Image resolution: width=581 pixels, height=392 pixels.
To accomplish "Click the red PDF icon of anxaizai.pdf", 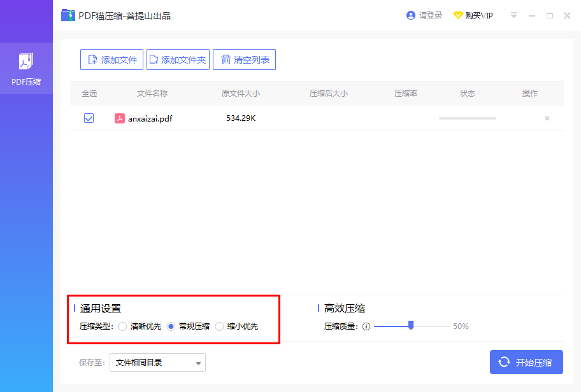I will tap(120, 118).
